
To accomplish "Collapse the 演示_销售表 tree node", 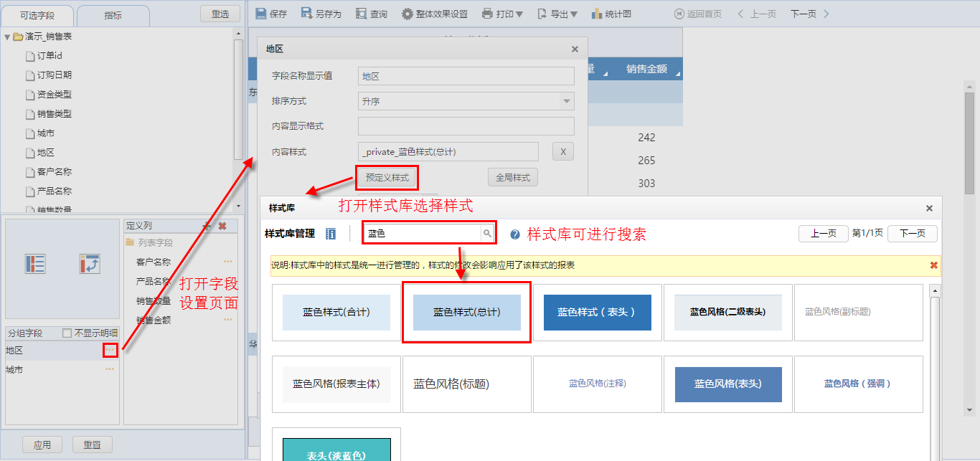I will pyautogui.click(x=7, y=37).
